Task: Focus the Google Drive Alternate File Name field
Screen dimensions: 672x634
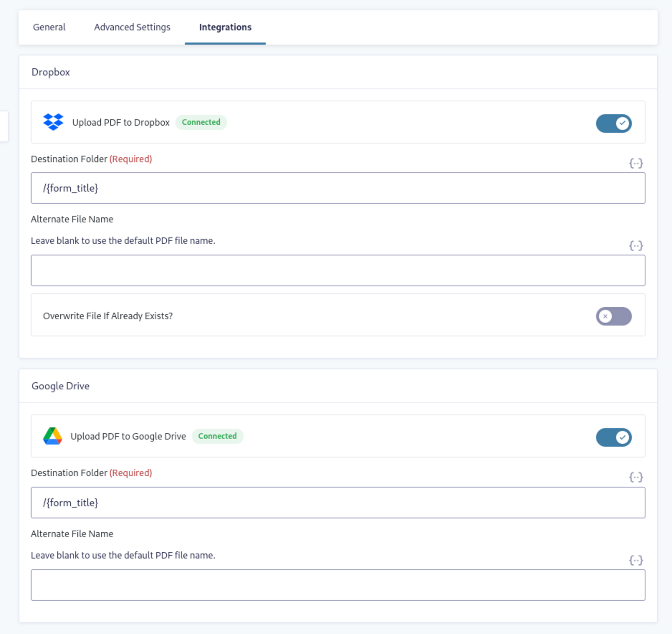Action: coord(338,585)
